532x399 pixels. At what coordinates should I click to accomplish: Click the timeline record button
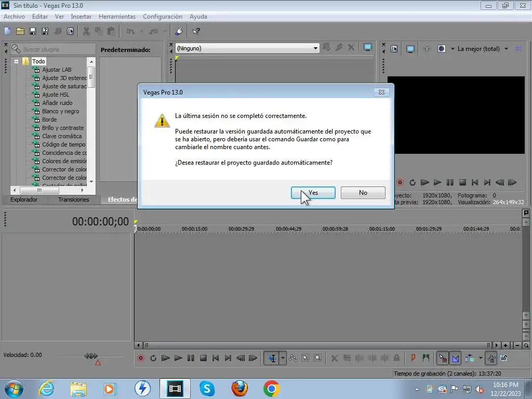point(141,358)
